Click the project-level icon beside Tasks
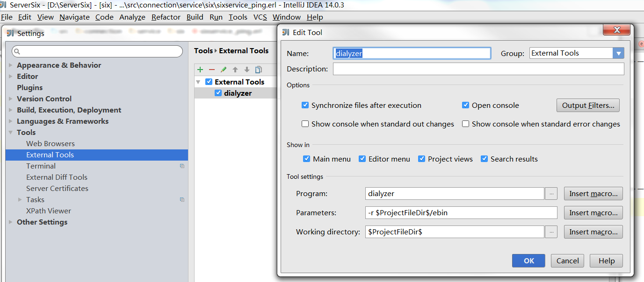The width and height of the screenshot is (644, 282). click(182, 200)
